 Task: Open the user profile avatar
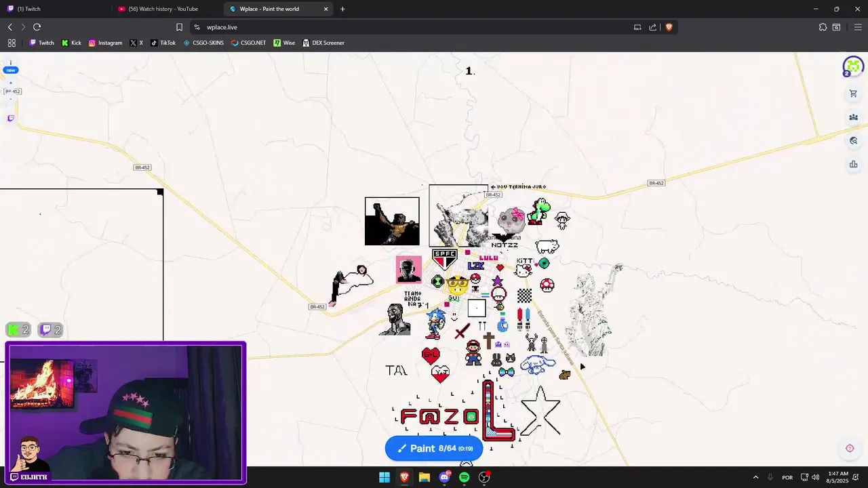853,66
